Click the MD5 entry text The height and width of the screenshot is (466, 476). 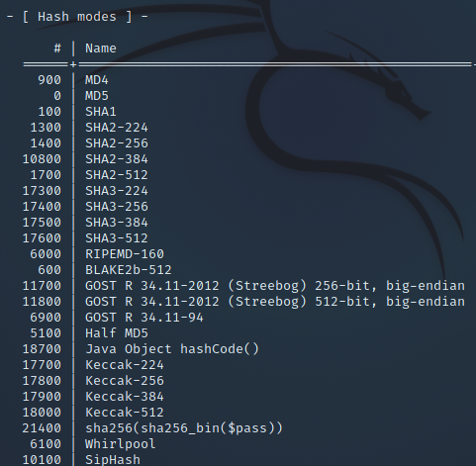pos(97,96)
